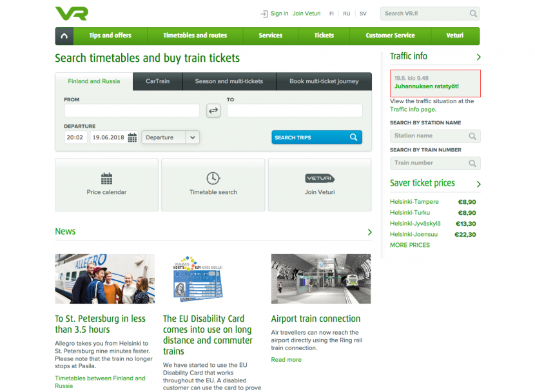Click the VR logo
The width and height of the screenshot is (535, 392).
(x=71, y=14)
